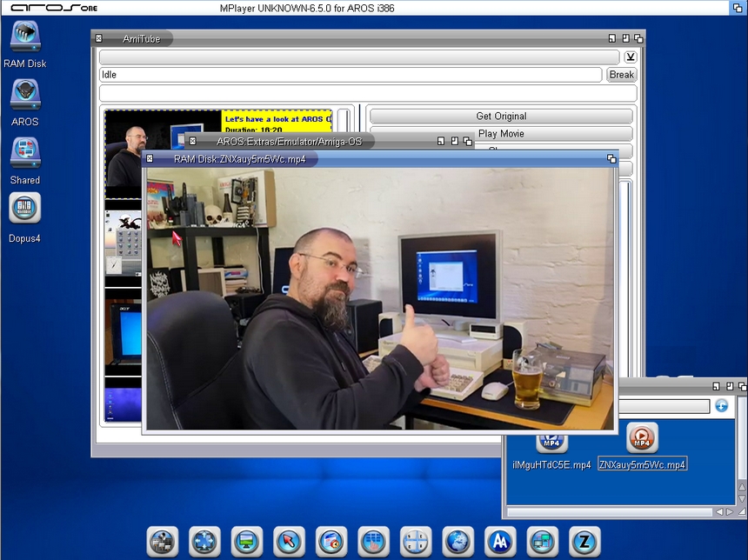Click the file window scroll down arrow
The width and height of the screenshot is (748, 560).
[x=740, y=497]
